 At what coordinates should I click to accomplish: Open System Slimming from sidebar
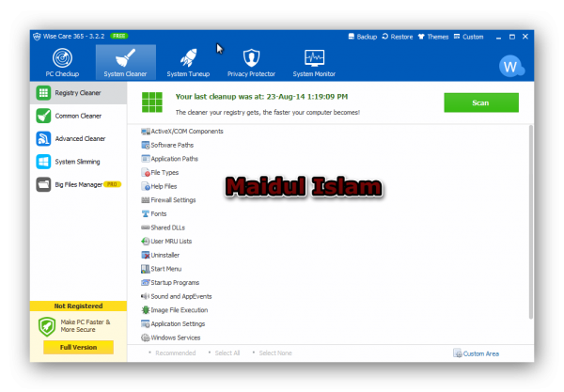click(x=78, y=162)
